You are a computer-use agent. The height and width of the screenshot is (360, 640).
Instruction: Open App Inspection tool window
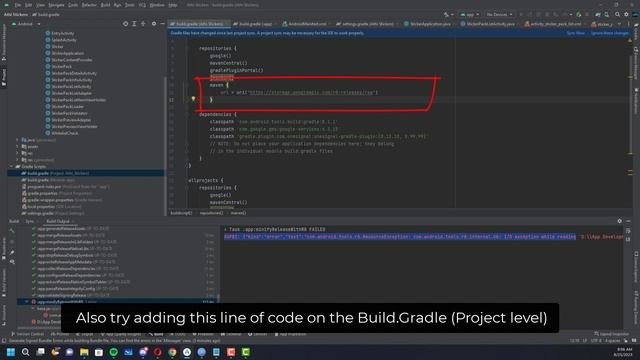(x=291, y=334)
